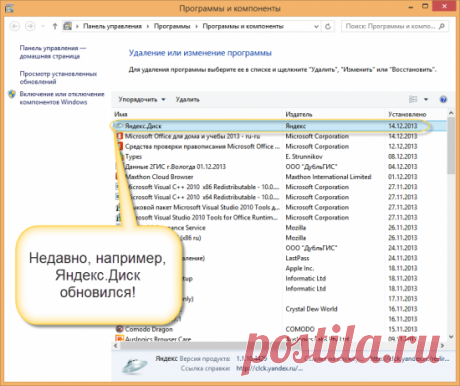Click the Forward navigation arrow
The image size is (460, 386).
pos(30,26)
